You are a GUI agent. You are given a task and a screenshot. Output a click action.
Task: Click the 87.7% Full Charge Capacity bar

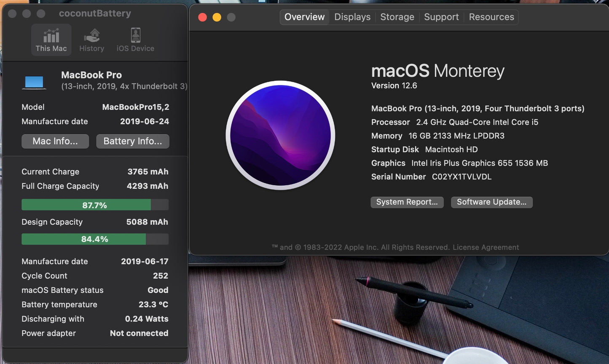(95, 205)
